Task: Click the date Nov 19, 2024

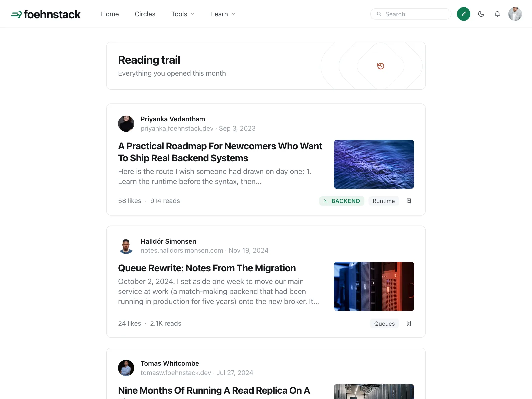Action: click(x=248, y=250)
